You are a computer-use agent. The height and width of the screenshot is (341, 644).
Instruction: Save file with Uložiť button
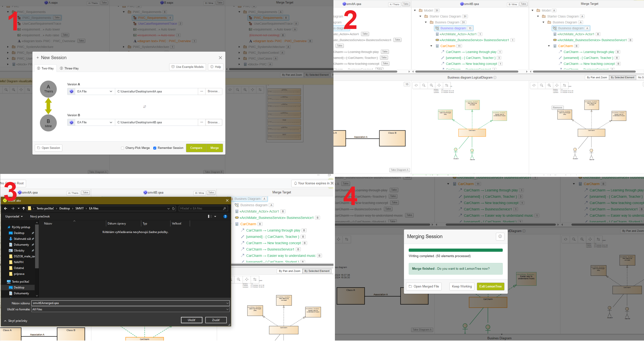[x=191, y=320]
